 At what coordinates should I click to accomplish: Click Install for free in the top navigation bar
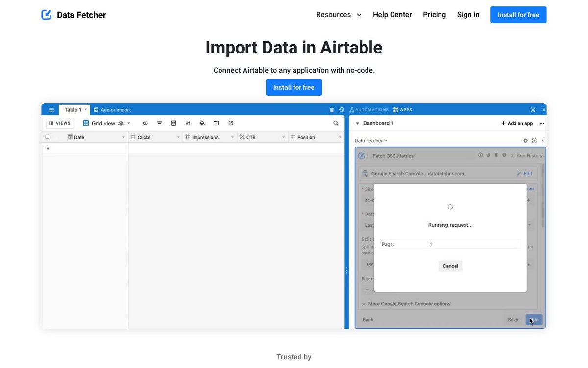(518, 15)
